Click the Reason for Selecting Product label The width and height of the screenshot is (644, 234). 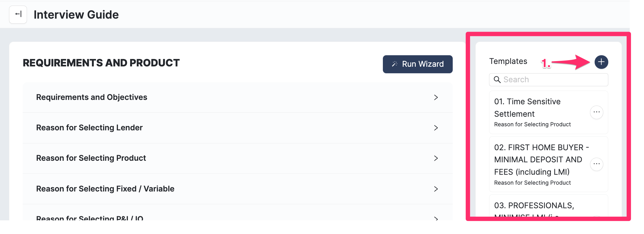[x=91, y=158]
